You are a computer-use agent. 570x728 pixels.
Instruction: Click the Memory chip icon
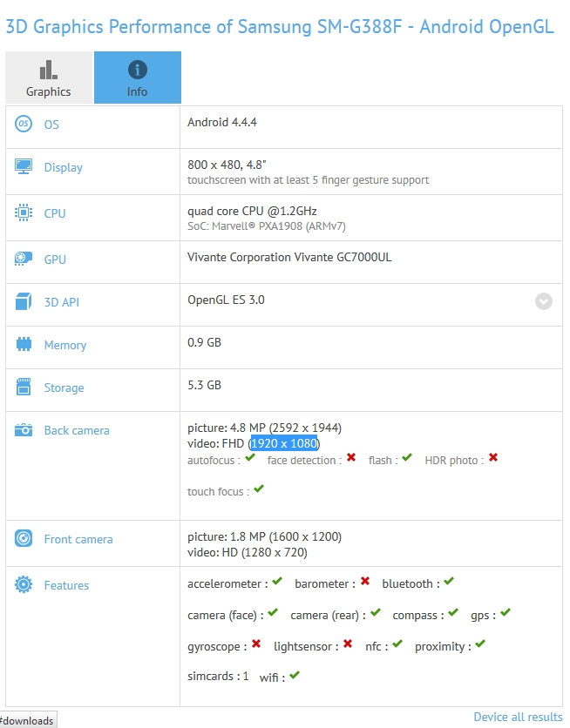point(24,345)
